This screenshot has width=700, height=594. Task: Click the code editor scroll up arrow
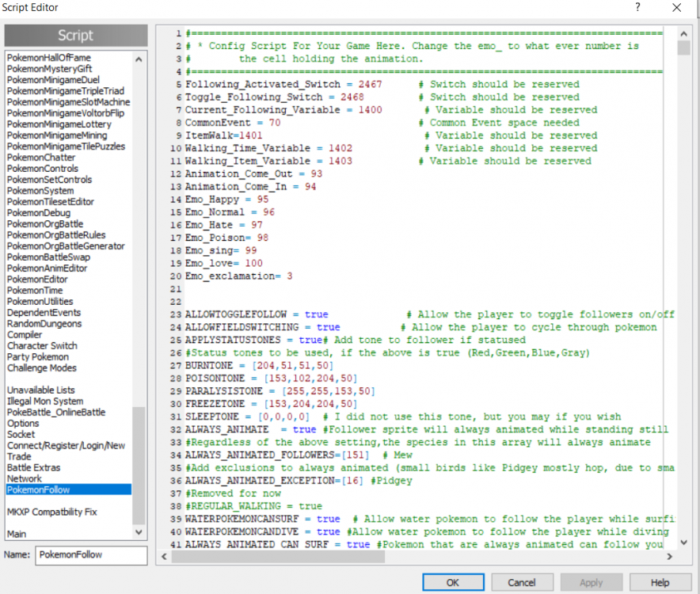[683, 33]
